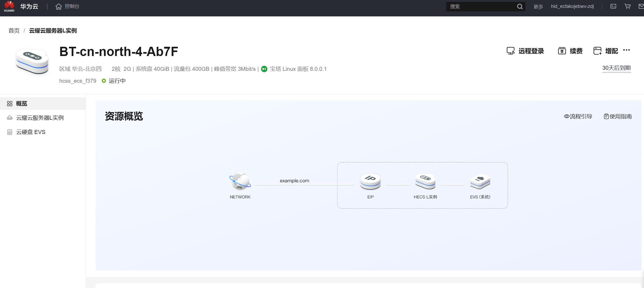This screenshot has width=644, height=288.
Task: Click the 远程登录 button
Action: tap(525, 51)
